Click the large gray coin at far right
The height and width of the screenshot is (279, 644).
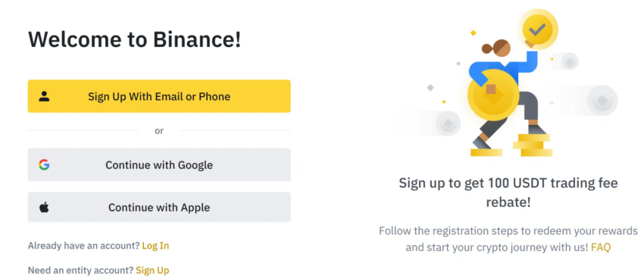(x=602, y=101)
